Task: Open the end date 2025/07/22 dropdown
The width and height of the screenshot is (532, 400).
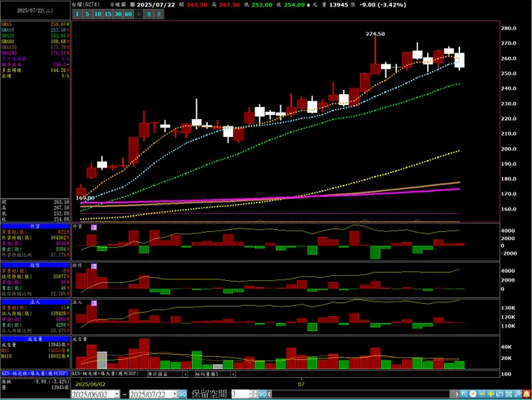Action: pos(175,394)
